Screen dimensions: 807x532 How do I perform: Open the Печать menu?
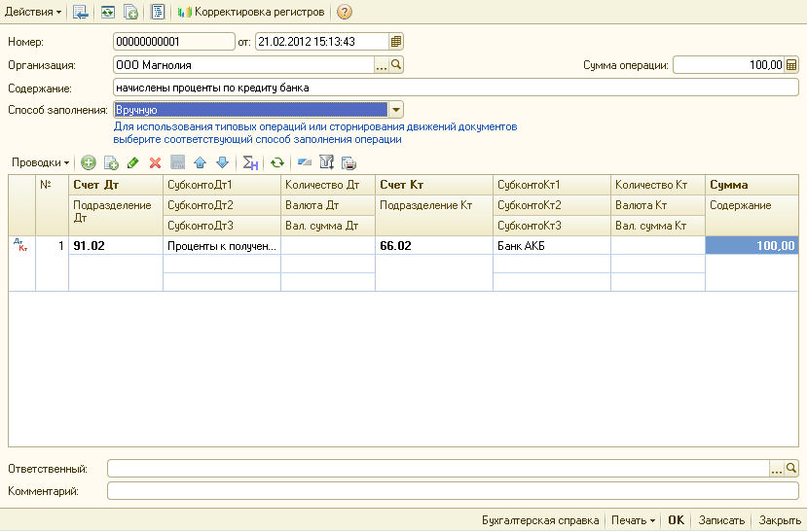coord(633,520)
